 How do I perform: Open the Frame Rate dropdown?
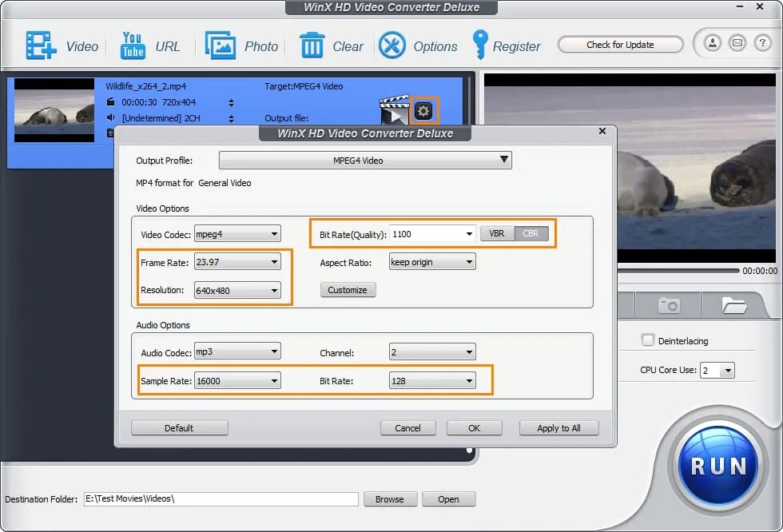pyautogui.click(x=237, y=262)
